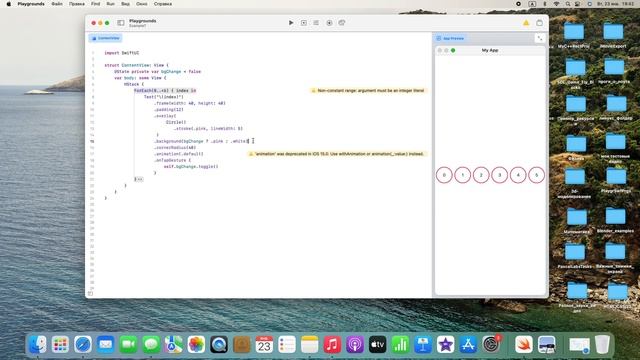Expand the App Preview to full size
This screenshot has height=360, width=640.
(x=540, y=38)
